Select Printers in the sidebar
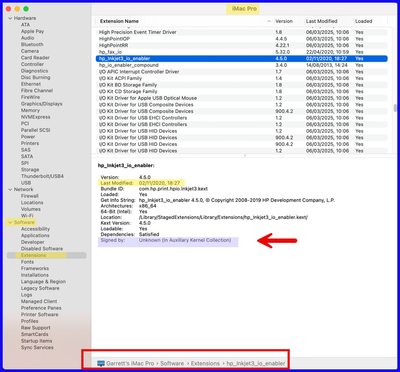Viewport: 400px width, 372px height. (30, 143)
